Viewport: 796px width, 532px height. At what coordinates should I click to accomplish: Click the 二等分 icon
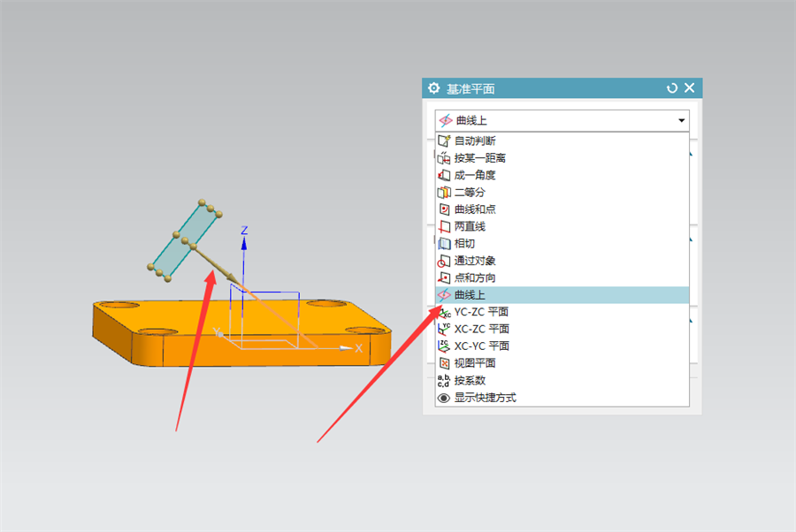click(x=444, y=193)
